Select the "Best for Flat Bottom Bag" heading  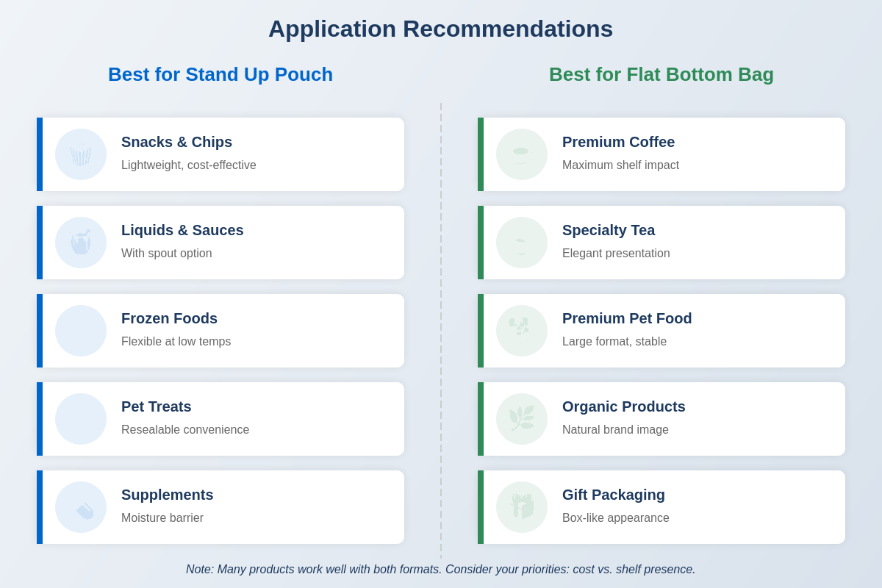tap(661, 74)
